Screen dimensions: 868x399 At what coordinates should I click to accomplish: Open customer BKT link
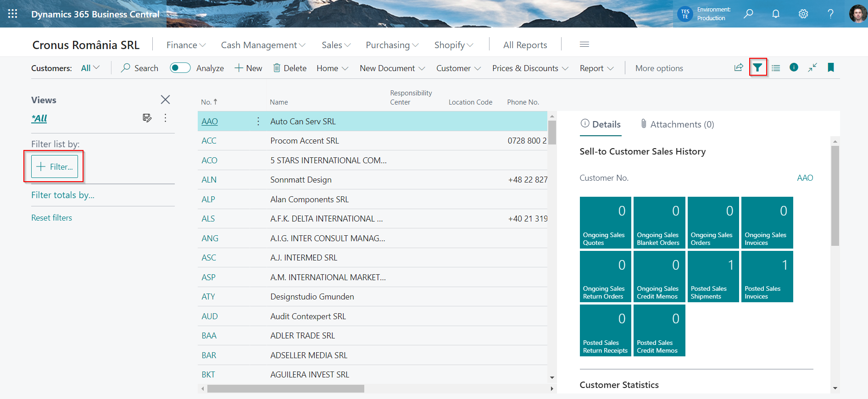coord(208,375)
